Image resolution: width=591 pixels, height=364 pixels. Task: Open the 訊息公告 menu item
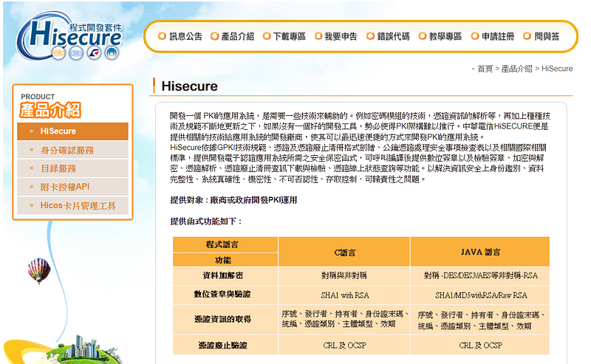point(180,36)
